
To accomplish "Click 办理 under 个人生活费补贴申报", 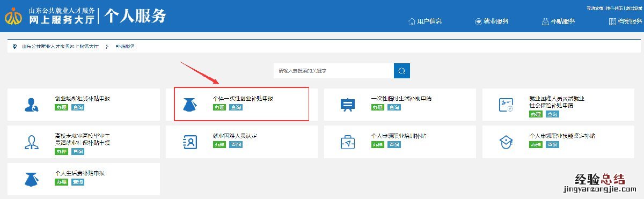I will coord(61,182).
